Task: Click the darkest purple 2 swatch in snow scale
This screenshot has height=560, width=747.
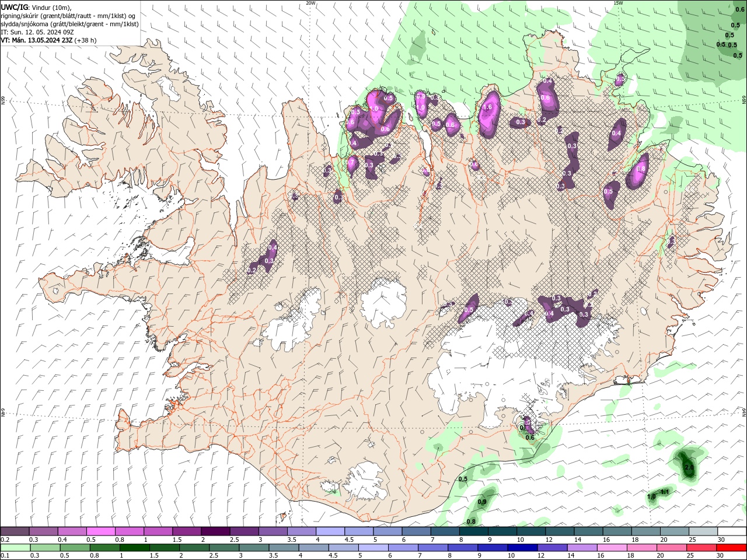Action: [215, 531]
